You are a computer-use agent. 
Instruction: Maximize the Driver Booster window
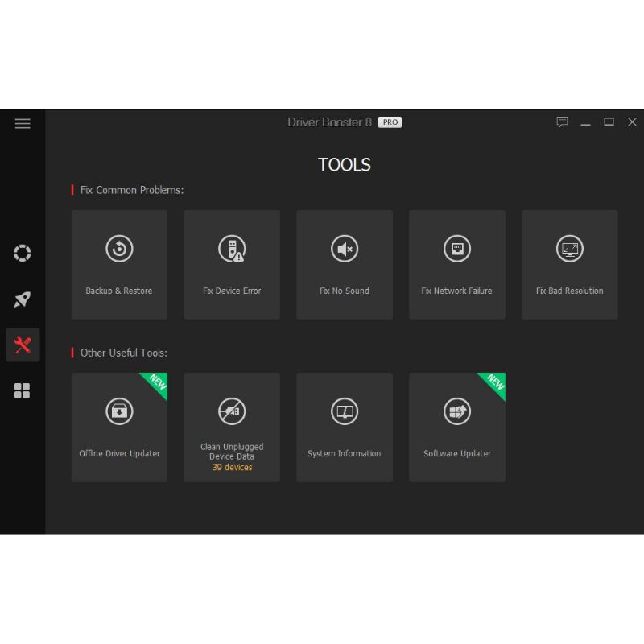click(x=609, y=122)
